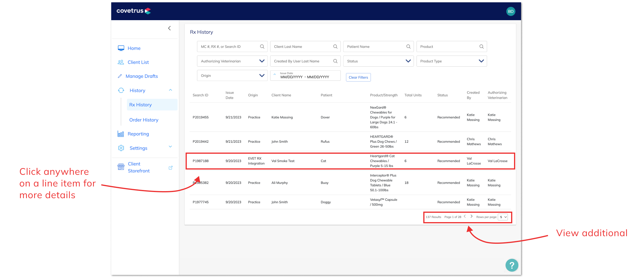The height and width of the screenshot is (280, 644).
Task: Open Order History in sidebar
Action: (x=144, y=120)
